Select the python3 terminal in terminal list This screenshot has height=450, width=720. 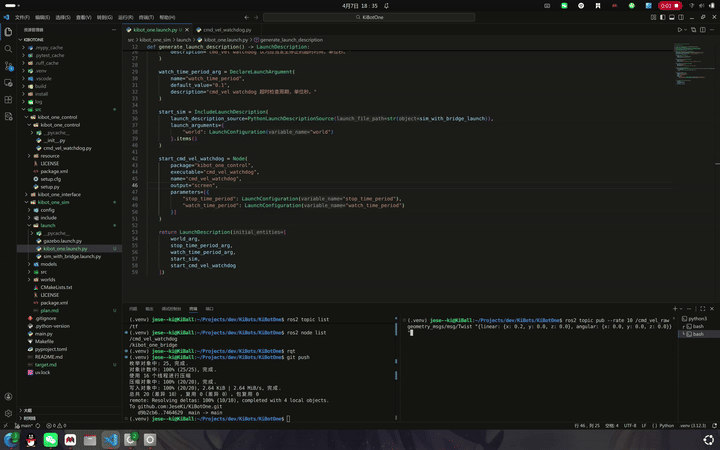coord(697,319)
